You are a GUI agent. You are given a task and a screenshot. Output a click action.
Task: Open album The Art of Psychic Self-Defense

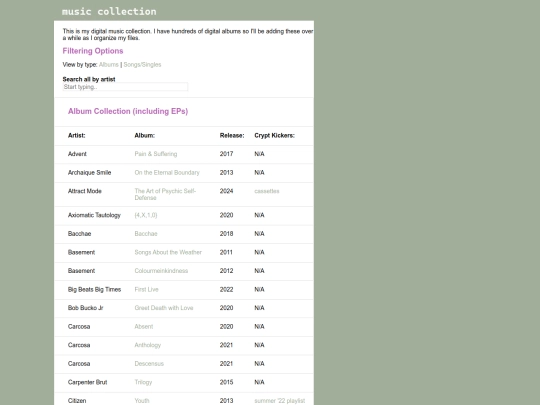point(165,194)
